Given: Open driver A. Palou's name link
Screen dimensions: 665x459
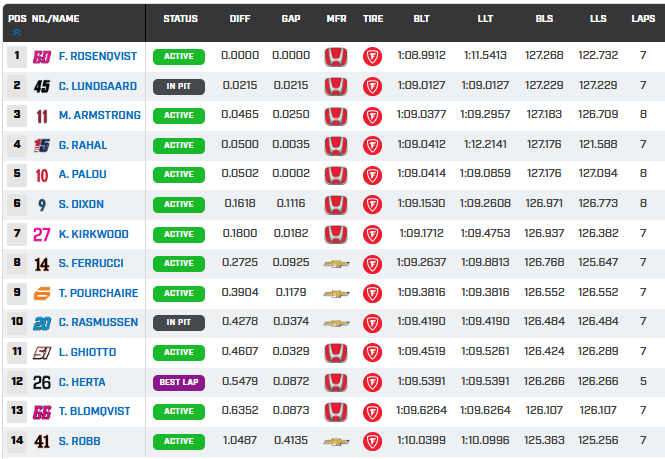Looking at the screenshot, I should (83, 175).
